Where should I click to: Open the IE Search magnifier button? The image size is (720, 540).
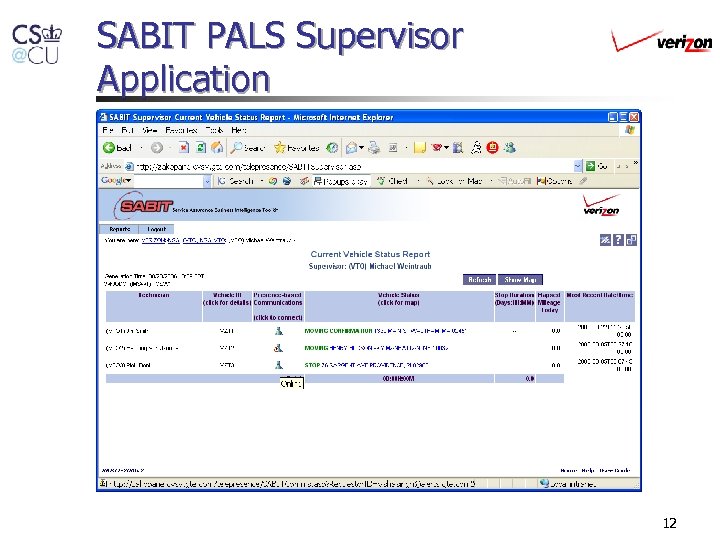coord(248,147)
